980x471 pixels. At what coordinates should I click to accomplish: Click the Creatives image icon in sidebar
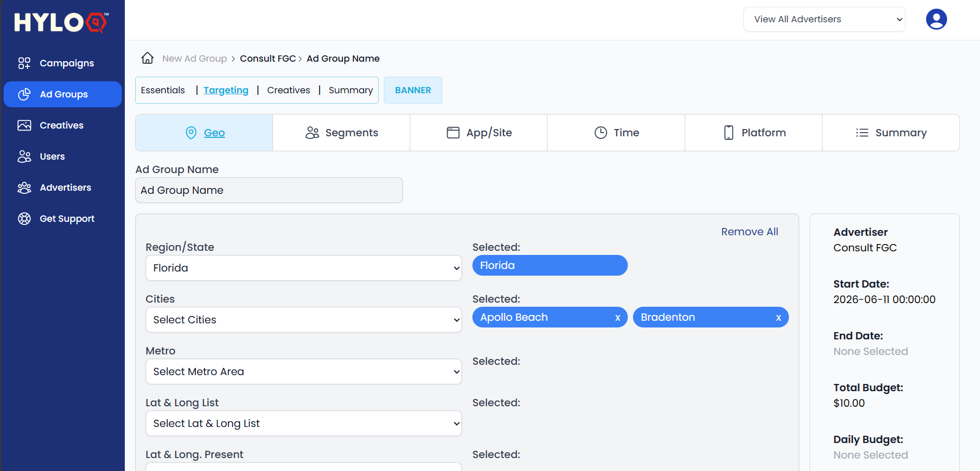[24, 125]
